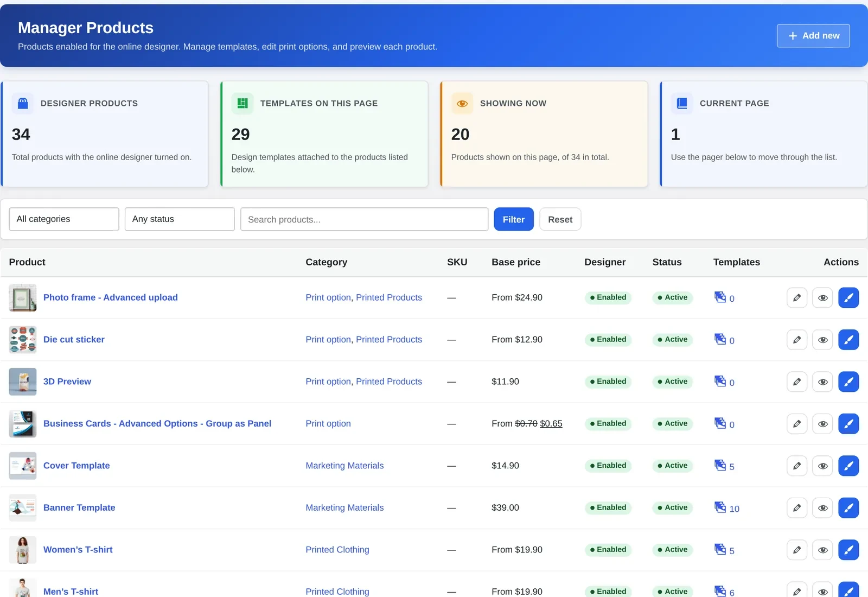Open the Die cut sticker product link
The height and width of the screenshot is (597, 868).
[74, 340]
